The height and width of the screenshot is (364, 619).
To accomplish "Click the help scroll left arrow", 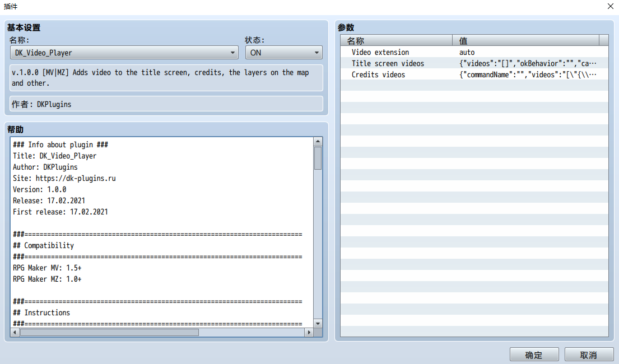I will coord(15,333).
